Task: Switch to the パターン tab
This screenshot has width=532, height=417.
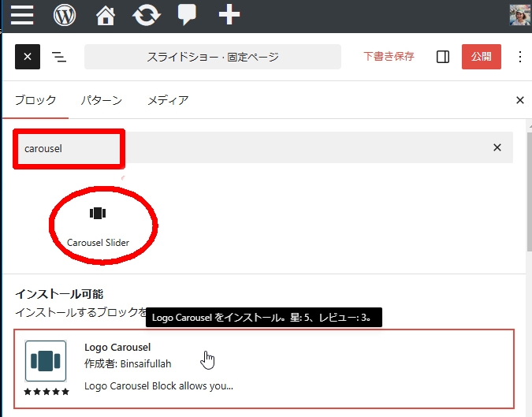Action: tap(101, 100)
